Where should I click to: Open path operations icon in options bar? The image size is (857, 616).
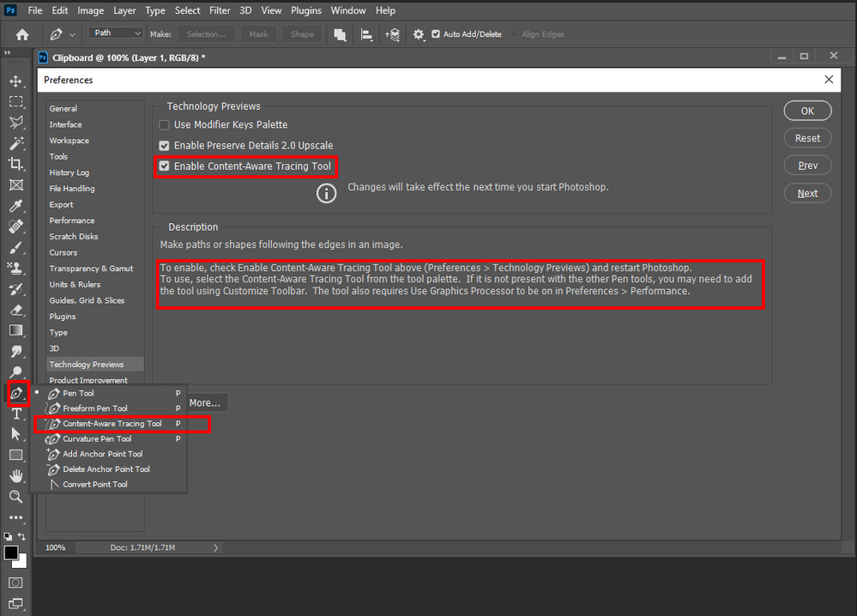(x=340, y=34)
